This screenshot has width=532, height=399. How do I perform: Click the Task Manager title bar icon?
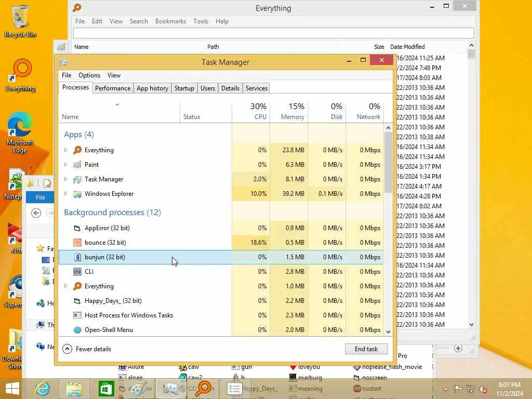point(63,62)
